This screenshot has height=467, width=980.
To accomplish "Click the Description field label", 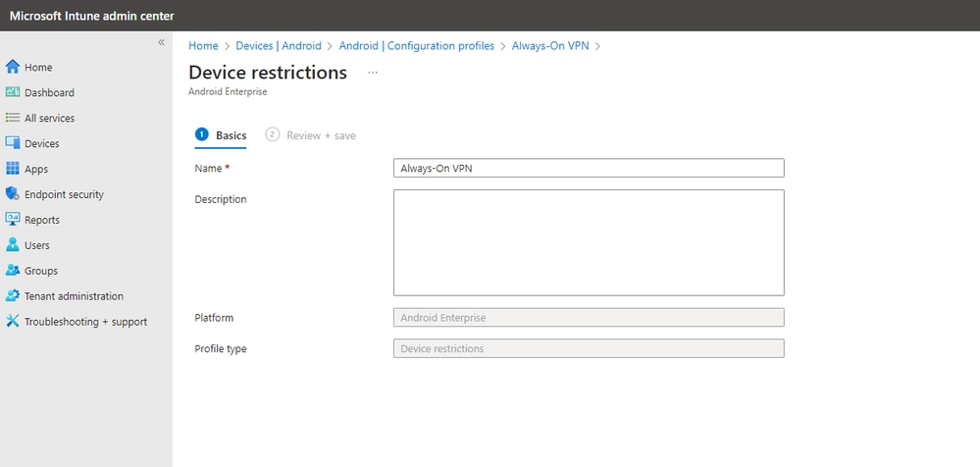I will click(221, 199).
